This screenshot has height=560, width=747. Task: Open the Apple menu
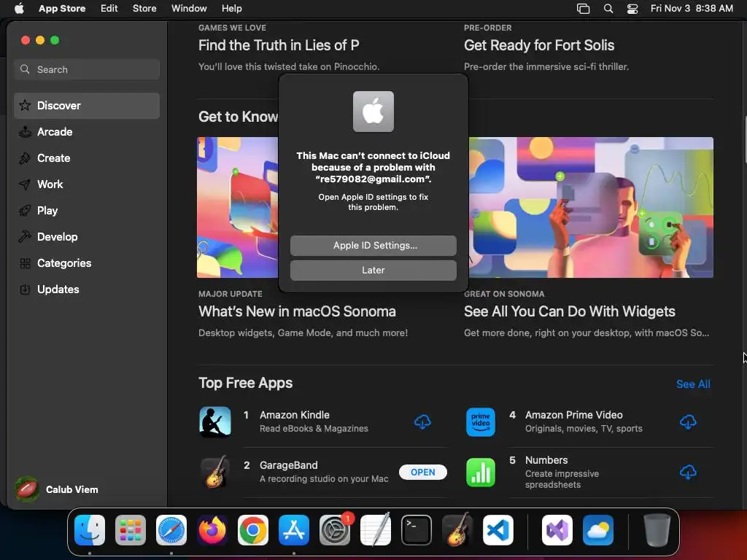pyautogui.click(x=19, y=9)
